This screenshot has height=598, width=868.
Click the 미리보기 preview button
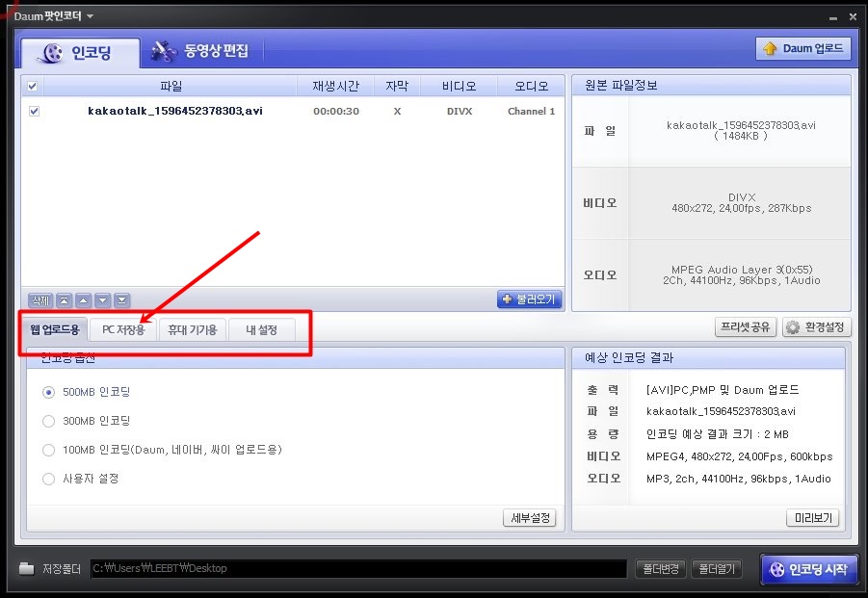pyautogui.click(x=813, y=518)
